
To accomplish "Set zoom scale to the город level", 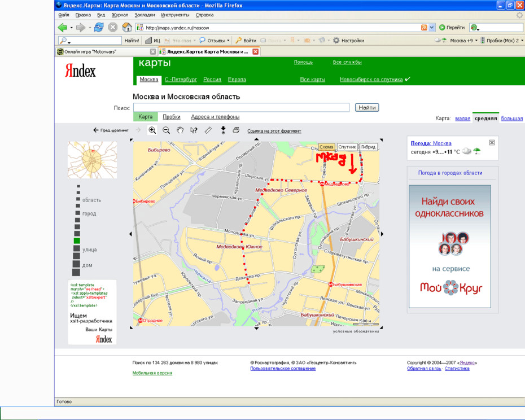I will 78,213.
